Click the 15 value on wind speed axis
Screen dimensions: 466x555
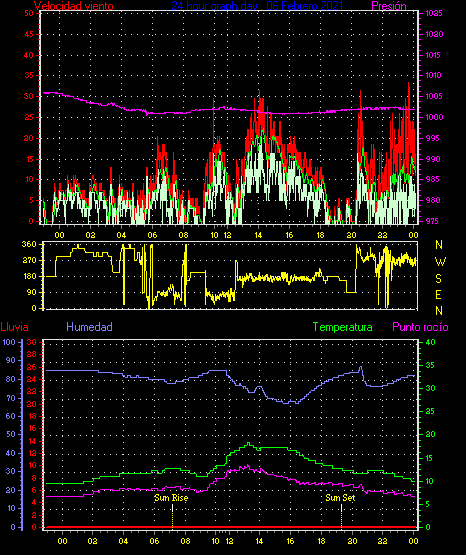point(29,159)
